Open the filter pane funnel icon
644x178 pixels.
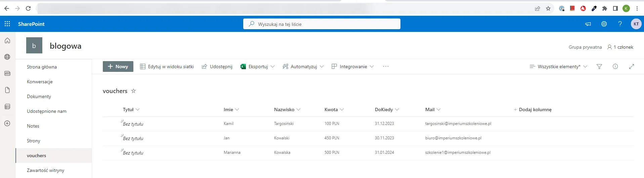(x=599, y=66)
